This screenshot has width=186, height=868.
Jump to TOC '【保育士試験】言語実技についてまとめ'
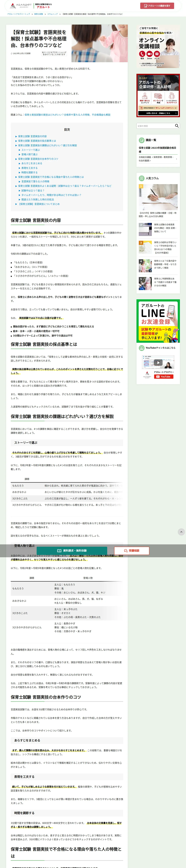click(39, 204)
